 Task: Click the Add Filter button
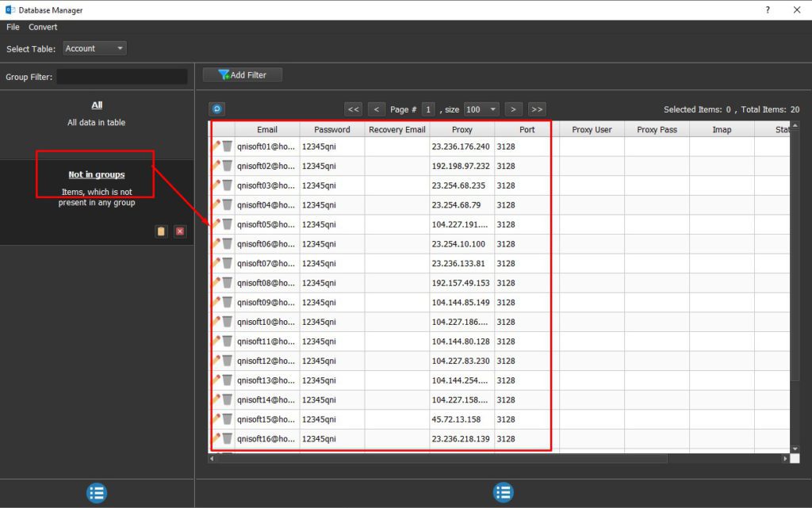243,75
